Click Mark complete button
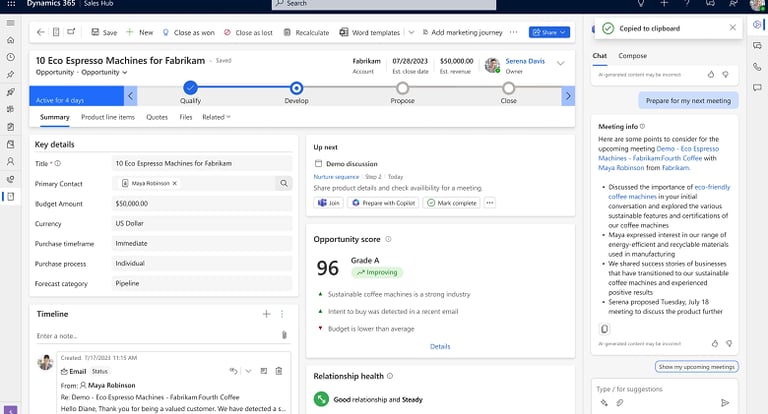This screenshot has height=414, width=768. [x=452, y=203]
